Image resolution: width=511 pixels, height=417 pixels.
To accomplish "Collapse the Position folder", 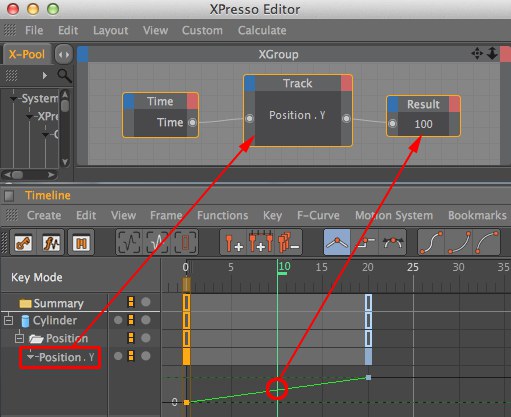I will (20, 338).
